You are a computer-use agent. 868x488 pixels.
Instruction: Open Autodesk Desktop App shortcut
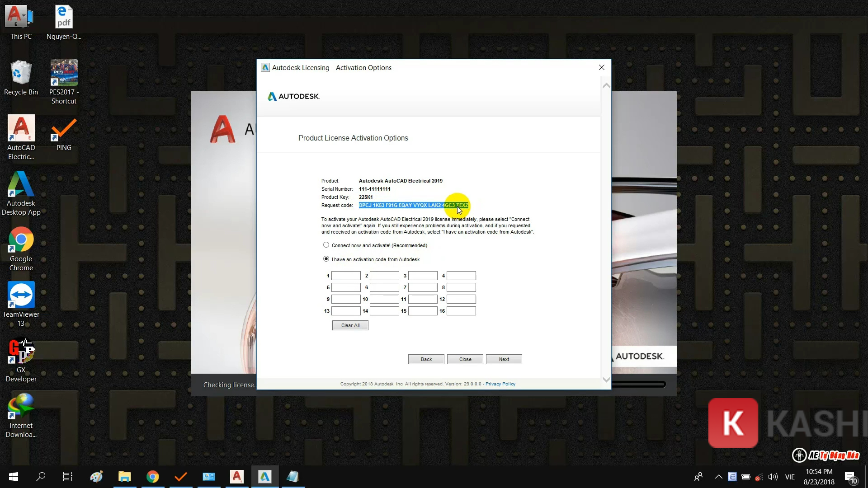pyautogui.click(x=21, y=193)
